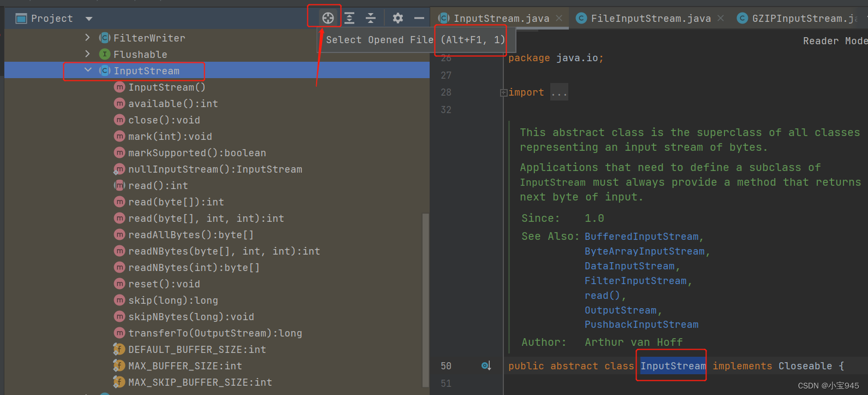The width and height of the screenshot is (868, 395).
Task: Select reset():void method
Action: pyautogui.click(x=164, y=284)
